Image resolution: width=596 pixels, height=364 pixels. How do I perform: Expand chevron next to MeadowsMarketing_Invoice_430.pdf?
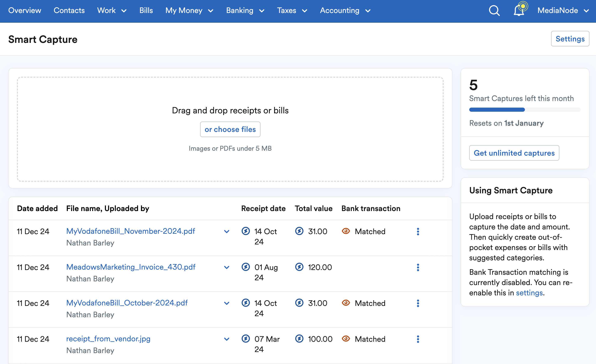227,267
